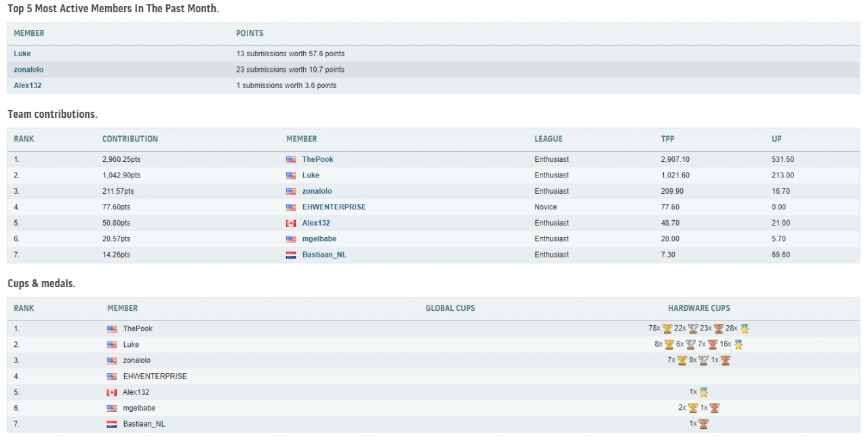Screen dimensions: 868x443
Task: Select EHWENTERPRISE in the Team contributions table
Action: pos(334,207)
